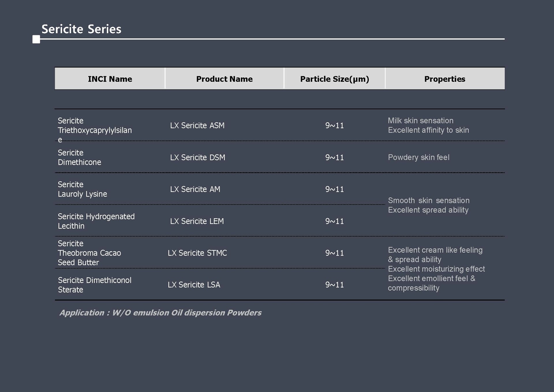Viewport: 554px width, 392px height.
Task: Click the LX Sericite LEM product name
Action: tap(197, 221)
